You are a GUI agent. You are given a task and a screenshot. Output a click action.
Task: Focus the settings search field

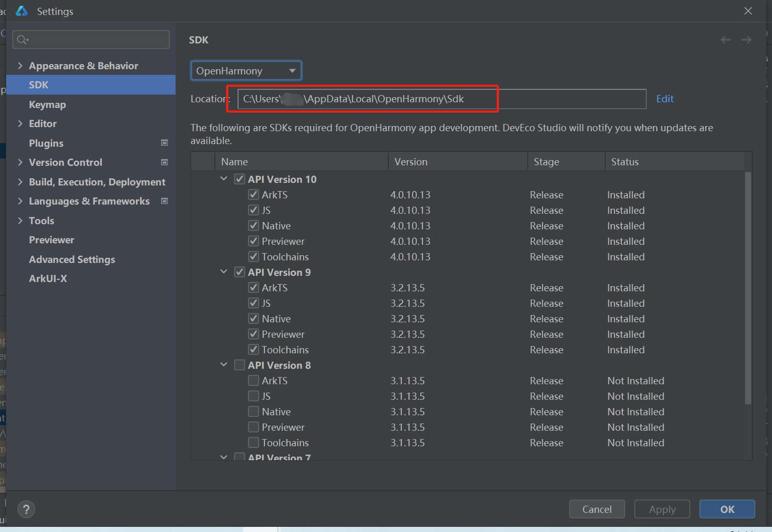pyautogui.click(x=91, y=40)
